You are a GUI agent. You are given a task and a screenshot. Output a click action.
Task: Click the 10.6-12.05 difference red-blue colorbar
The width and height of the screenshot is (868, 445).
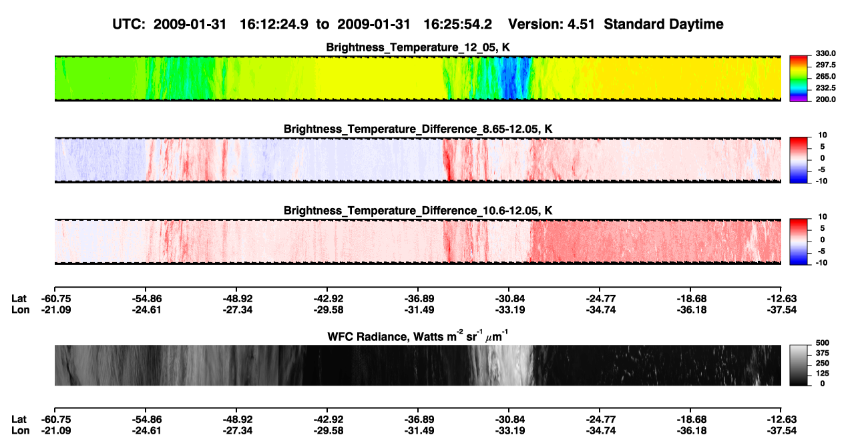point(799,242)
